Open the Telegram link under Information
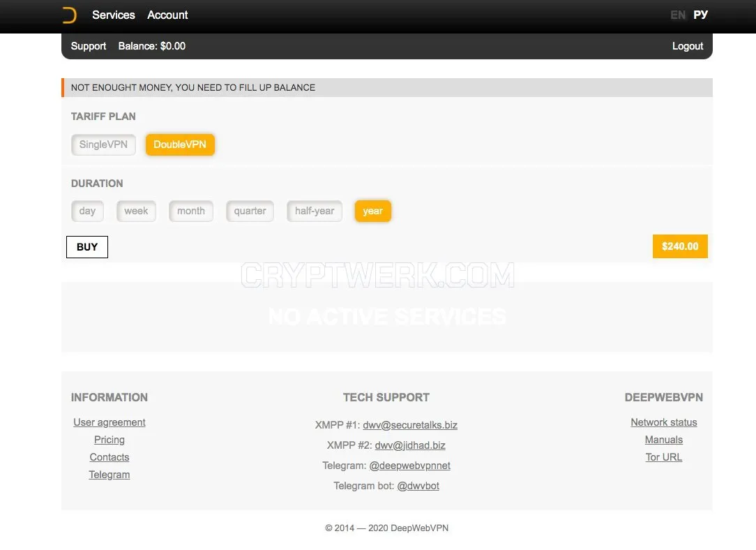756x550 pixels. [109, 475]
